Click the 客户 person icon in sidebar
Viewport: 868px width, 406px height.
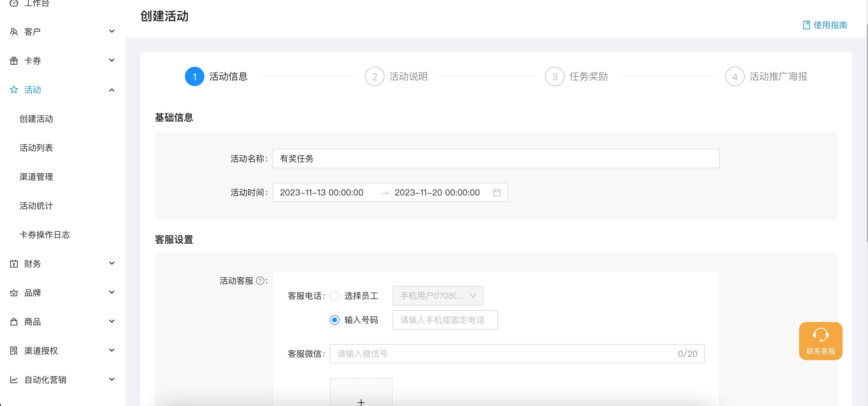coord(14,32)
